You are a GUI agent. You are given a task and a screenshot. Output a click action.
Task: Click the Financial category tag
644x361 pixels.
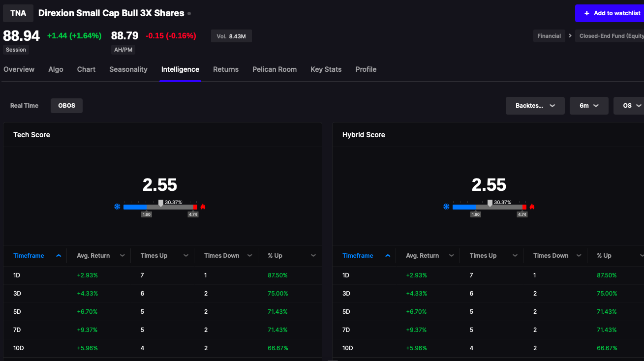pos(549,36)
